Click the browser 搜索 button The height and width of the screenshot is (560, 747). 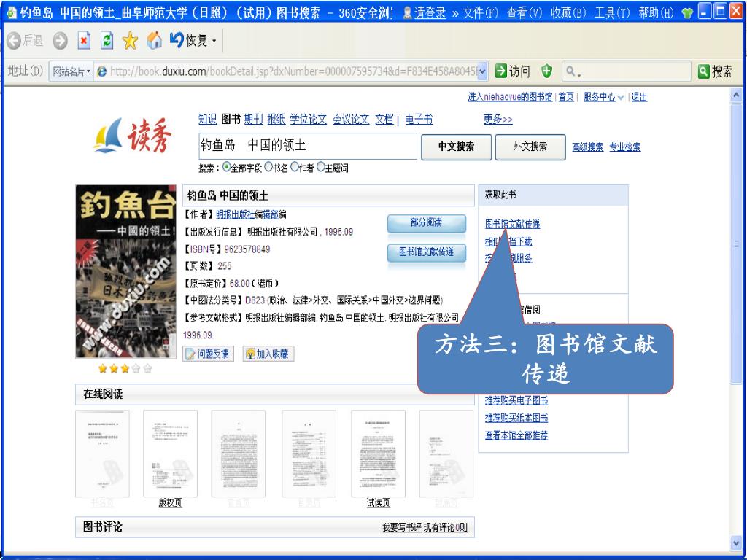[x=715, y=71]
